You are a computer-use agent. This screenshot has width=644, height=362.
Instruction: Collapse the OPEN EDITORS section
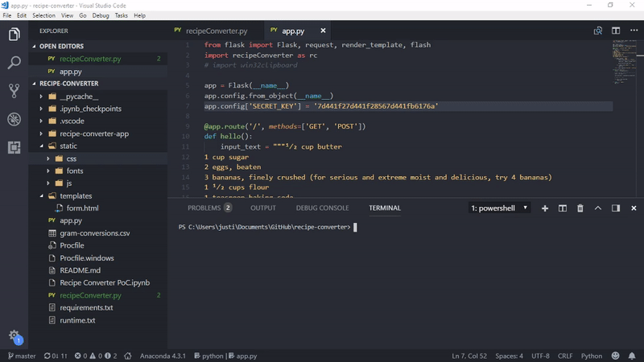(x=61, y=46)
